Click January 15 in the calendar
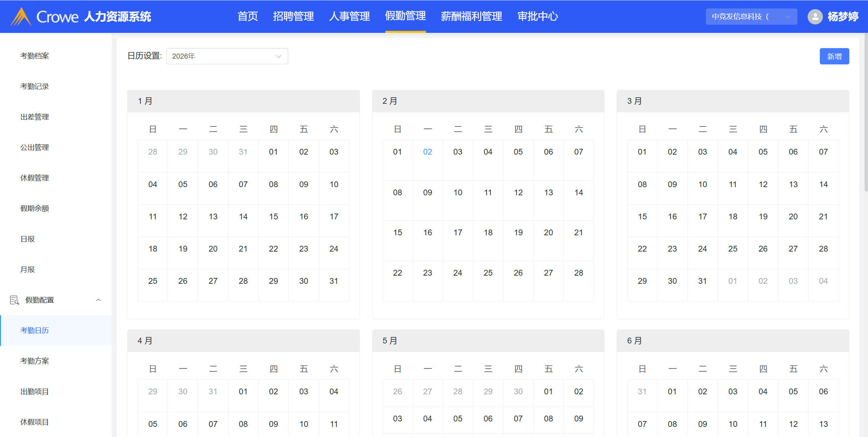Viewport: 868px width, 437px height. [273, 217]
